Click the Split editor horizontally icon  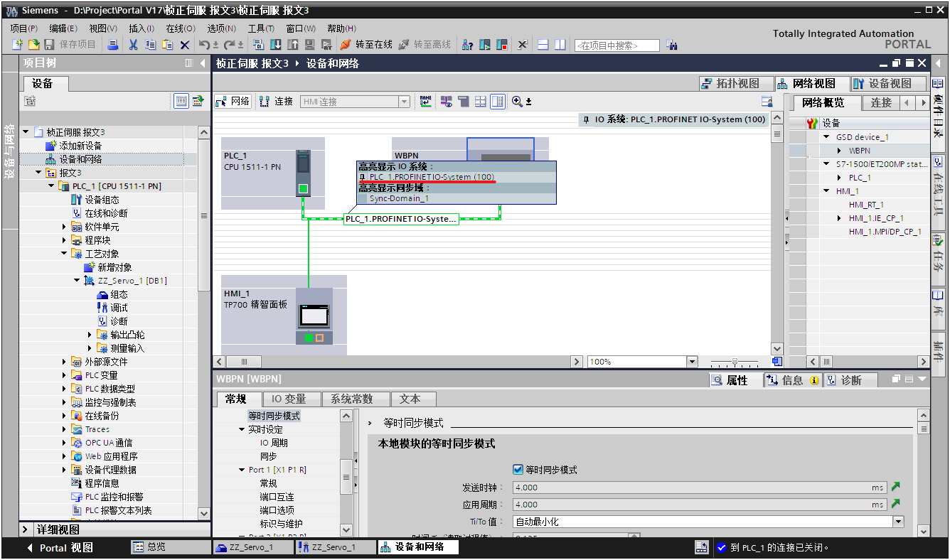pyautogui.click(x=543, y=45)
